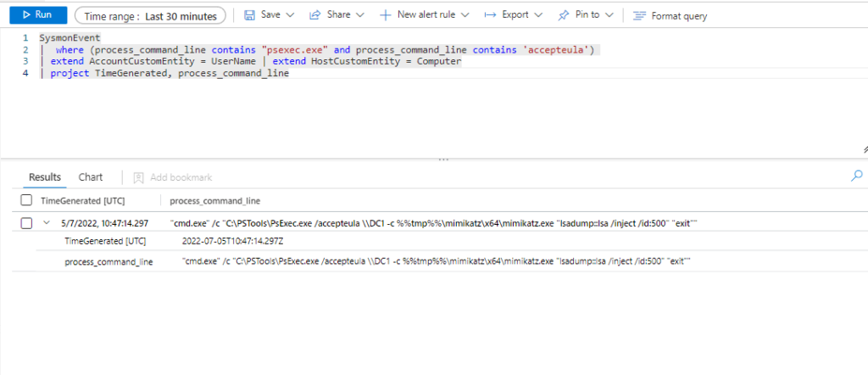Click the Add bookmark button

[x=172, y=177]
